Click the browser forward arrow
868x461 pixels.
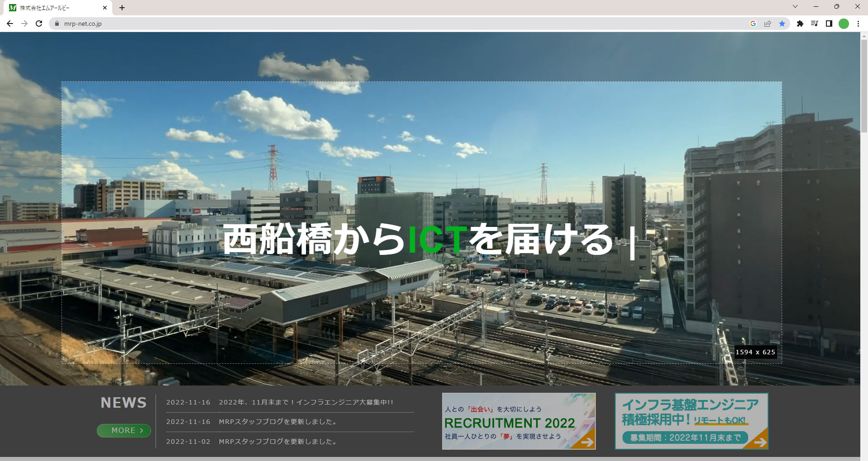pos(24,24)
